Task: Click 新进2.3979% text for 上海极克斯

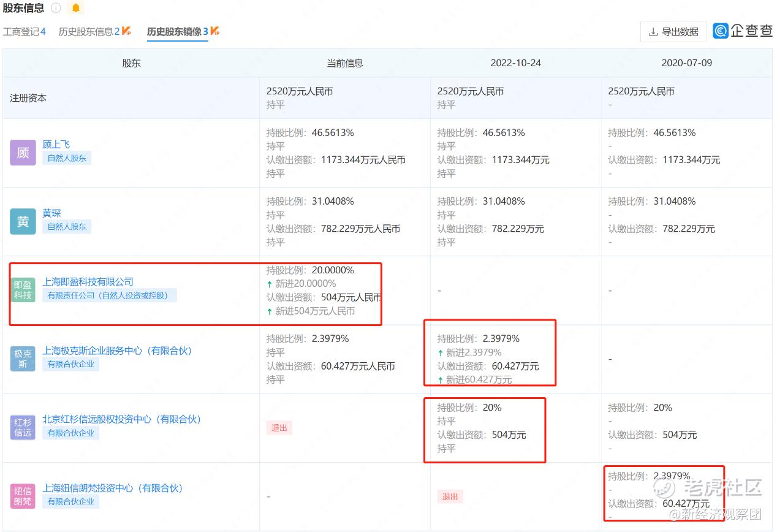Action: pyautogui.click(x=474, y=352)
